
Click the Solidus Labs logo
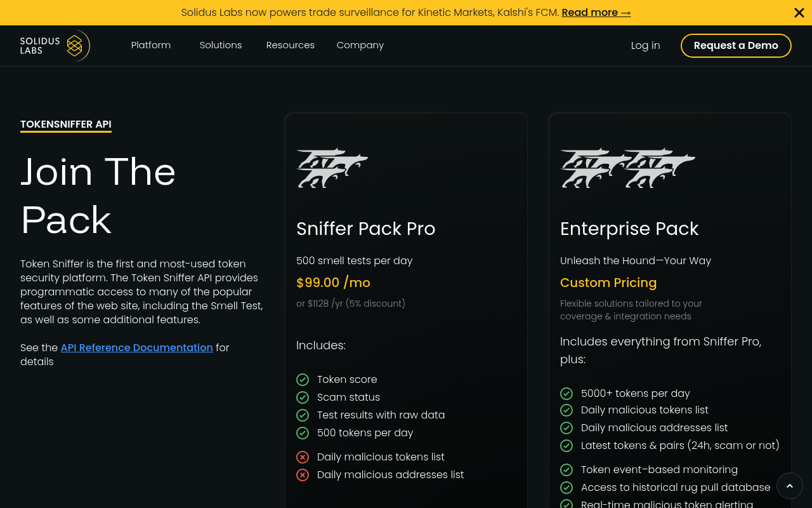pyautogui.click(x=55, y=46)
